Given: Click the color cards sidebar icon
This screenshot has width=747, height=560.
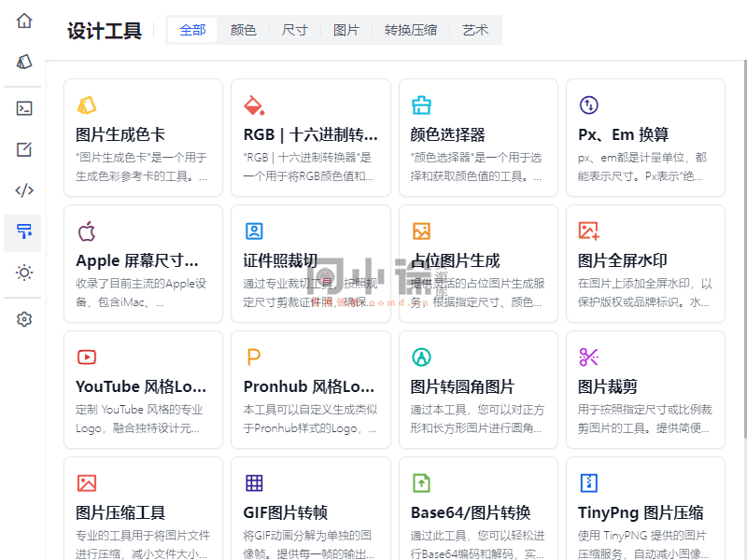Looking at the screenshot, I should pos(24,62).
